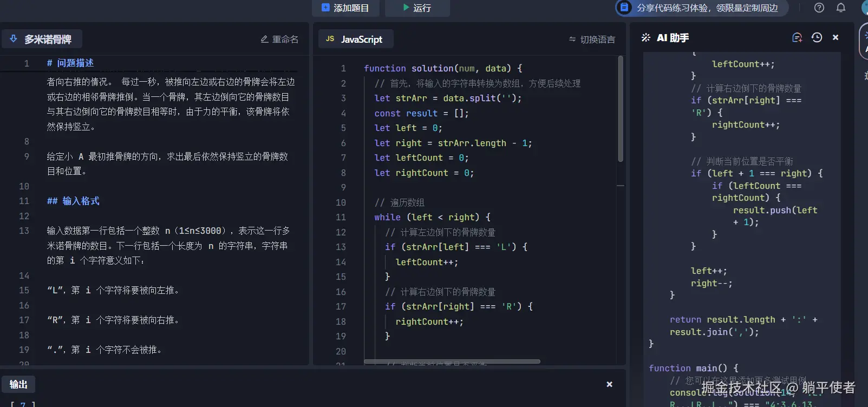Screen dimensions: 868x407
Task: Open AI assistant history clock icon
Action: point(817,37)
